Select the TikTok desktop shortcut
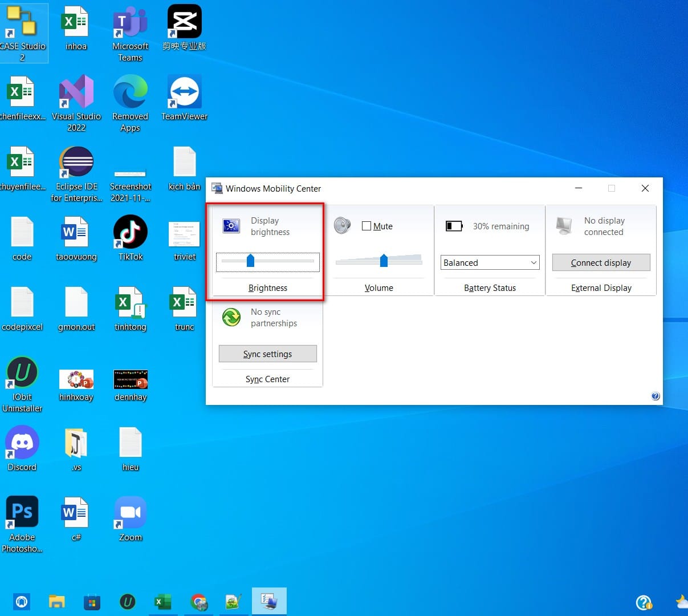The image size is (688, 616). (x=131, y=238)
